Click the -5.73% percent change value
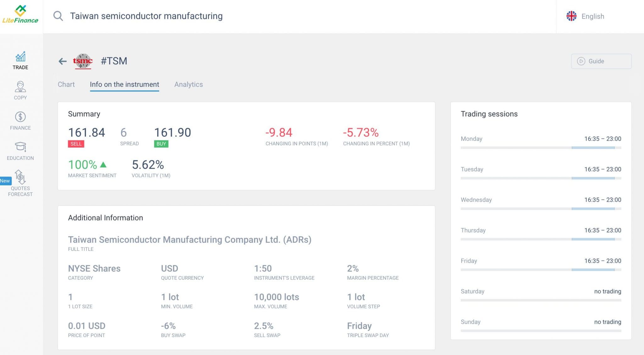 pyautogui.click(x=361, y=132)
